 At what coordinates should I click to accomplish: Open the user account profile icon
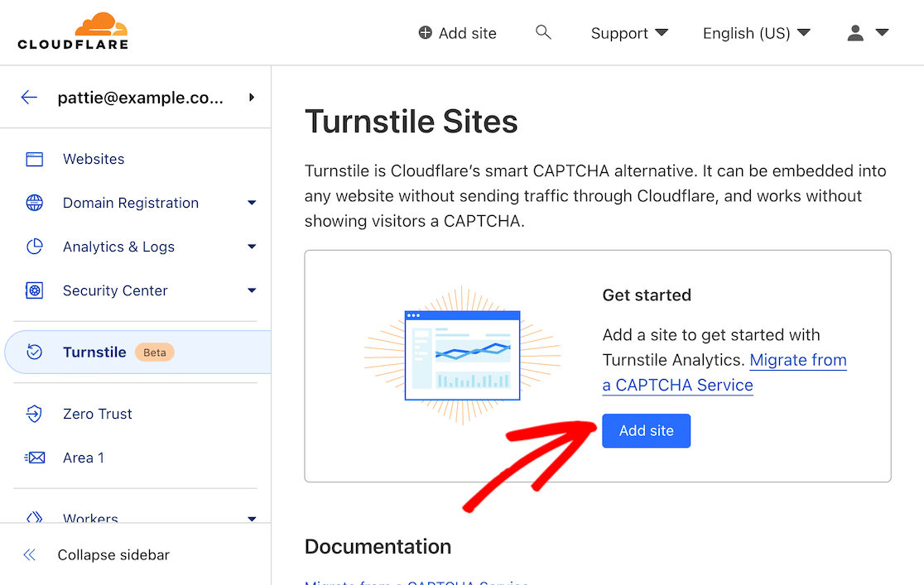click(855, 33)
